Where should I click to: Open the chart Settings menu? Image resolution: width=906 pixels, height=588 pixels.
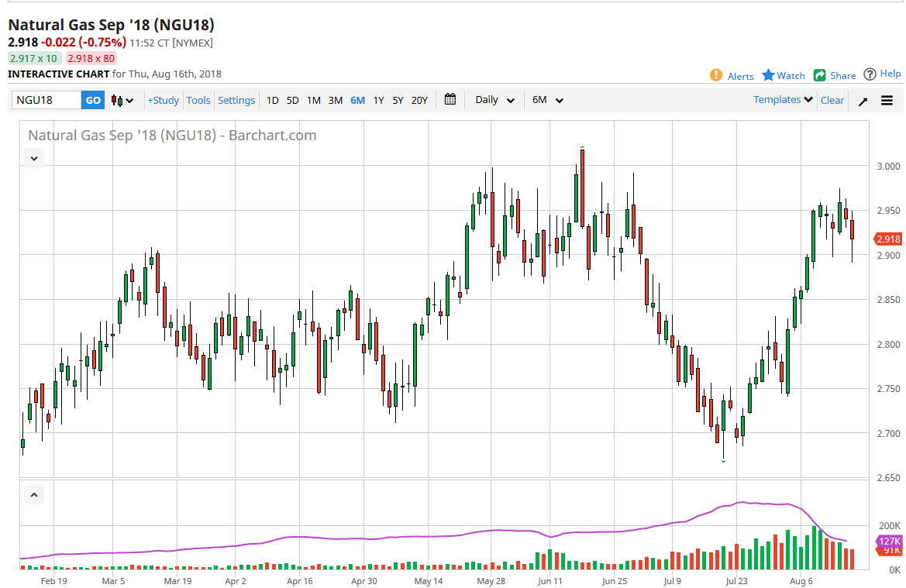point(236,100)
